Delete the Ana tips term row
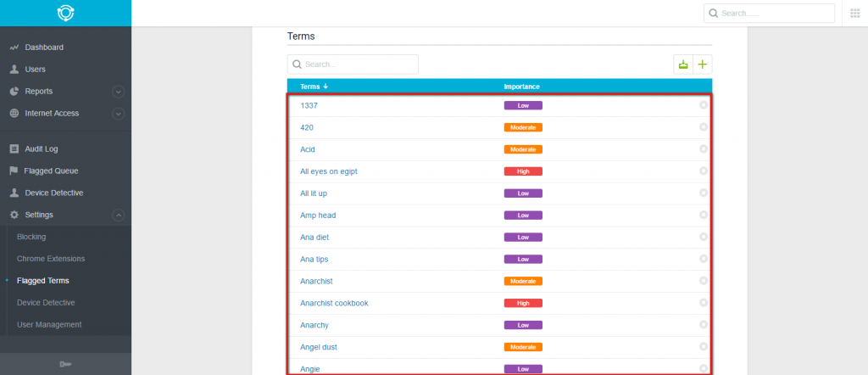The width and height of the screenshot is (868, 375). point(703,259)
